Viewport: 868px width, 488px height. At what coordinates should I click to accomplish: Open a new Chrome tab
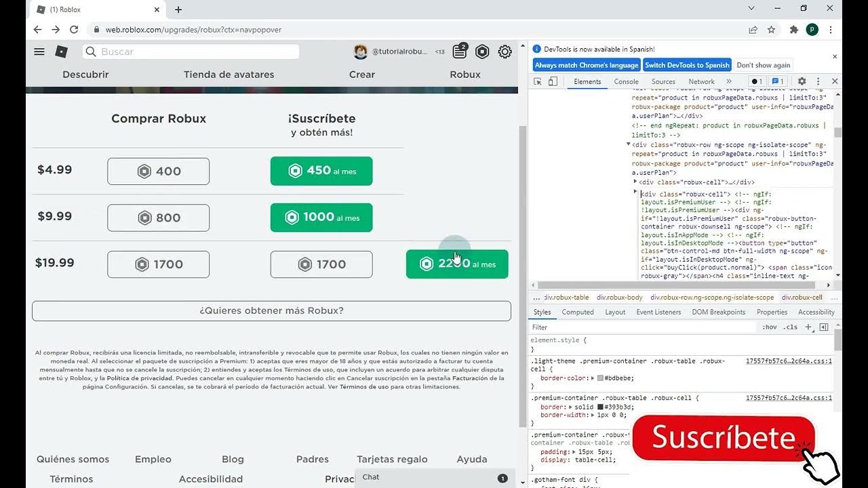(178, 9)
